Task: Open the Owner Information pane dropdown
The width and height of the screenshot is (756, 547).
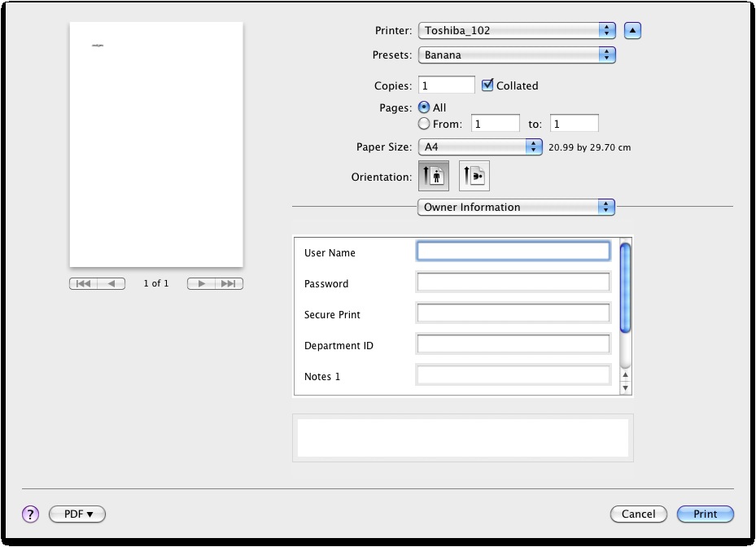Action: pos(516,208)
